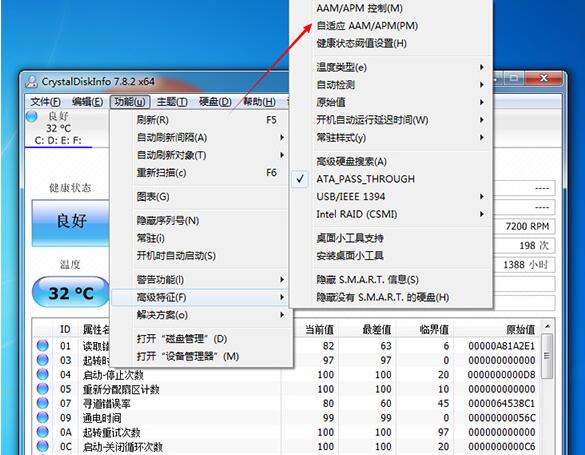Click the 198 次 power-on count field

(x=524, y=245)
